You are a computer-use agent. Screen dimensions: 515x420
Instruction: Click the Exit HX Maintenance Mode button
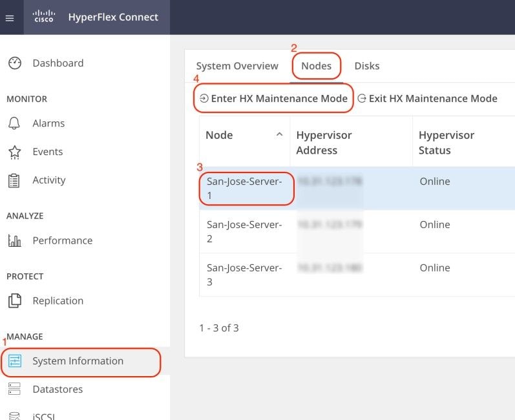coord(427,98)
